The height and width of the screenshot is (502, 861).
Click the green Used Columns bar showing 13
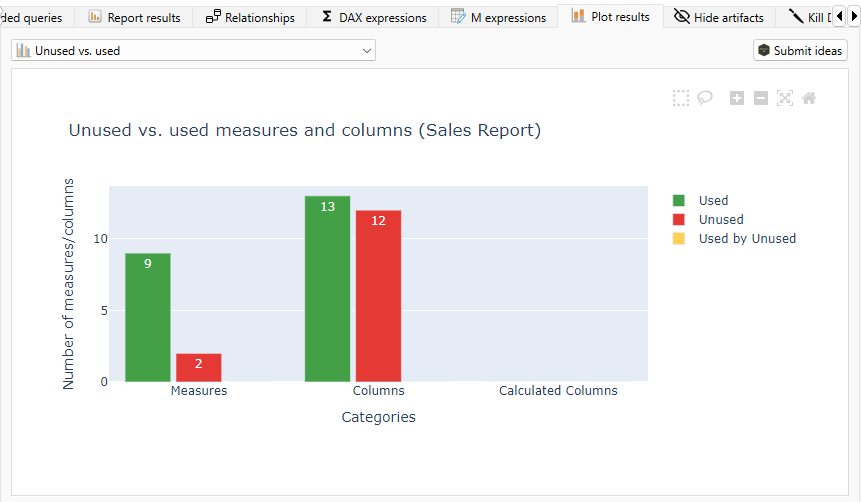tap(327, 290)
